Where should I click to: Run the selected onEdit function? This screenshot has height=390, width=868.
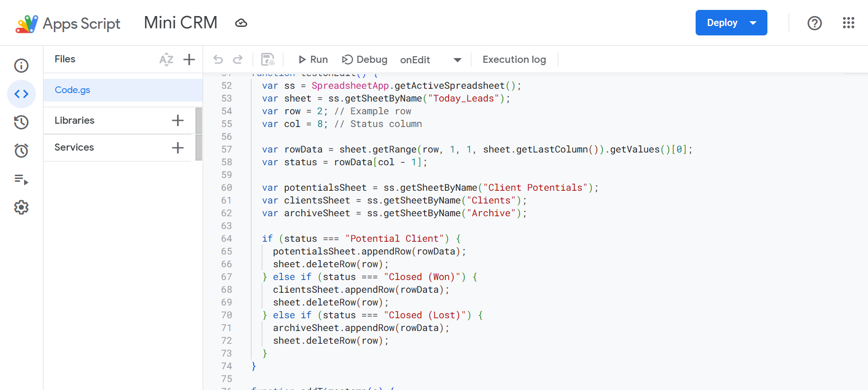pyautogui.click(x=313, y=59)
